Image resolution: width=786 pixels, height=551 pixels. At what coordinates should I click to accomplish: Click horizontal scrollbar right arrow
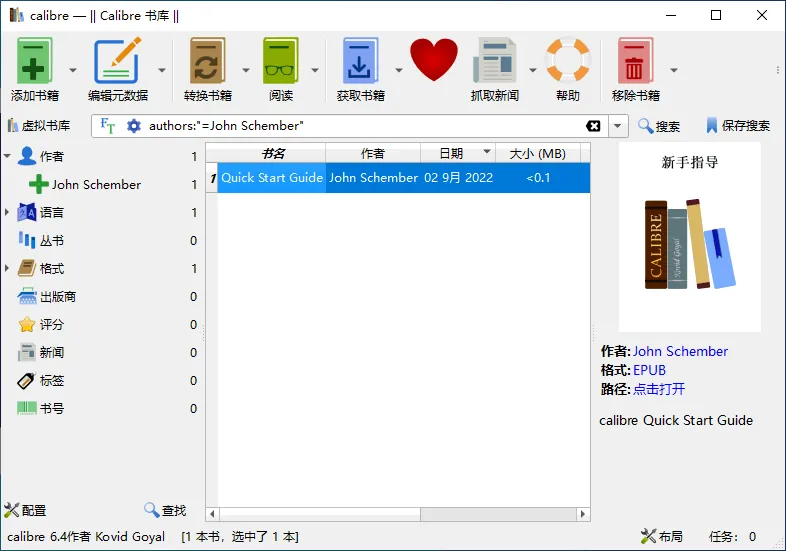[x=582, y=514]
